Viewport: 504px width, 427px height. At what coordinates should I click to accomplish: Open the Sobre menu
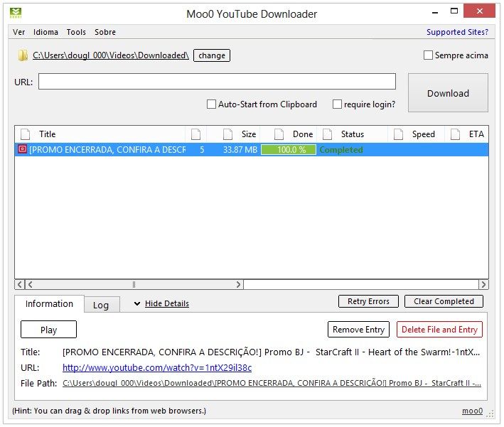pos(105,32)
